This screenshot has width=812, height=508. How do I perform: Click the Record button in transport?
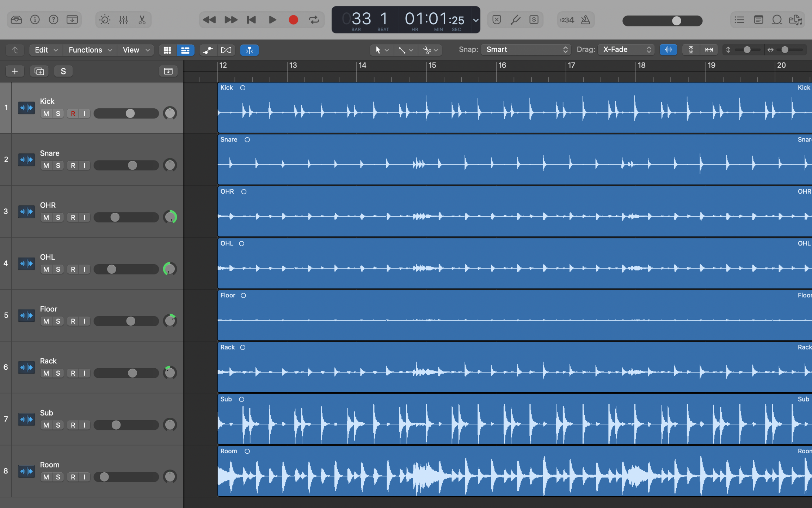point(293,20)
